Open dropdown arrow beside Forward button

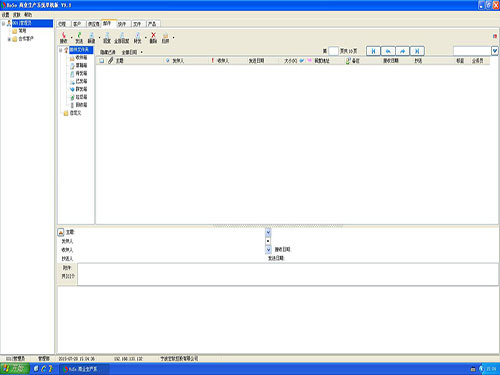[146, 37]
